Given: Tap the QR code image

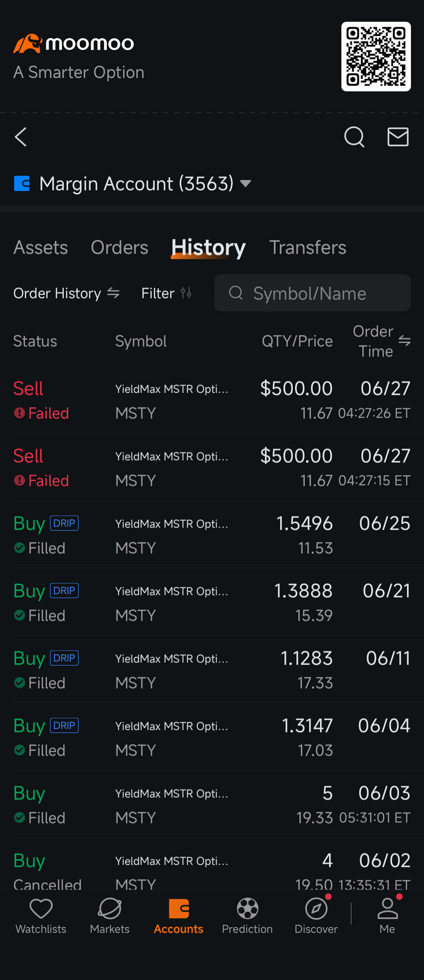Looking at the screenshot, I should [376, 56].
